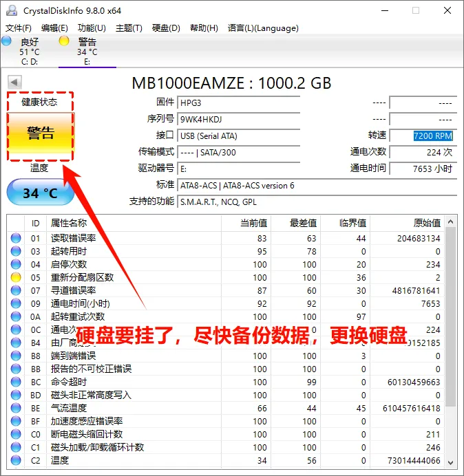Viewport: 464px width, 476px height.
Task: Click the CrystalDiskInfo app icon in title bar
Action: tap(12, 10)
